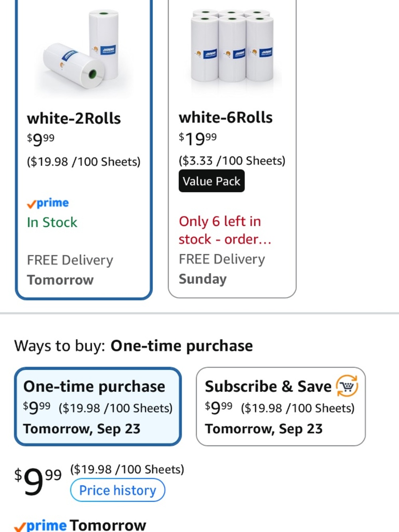399x532 pixels.
Task: Tap the 'Ways to buy' heading
Action: click(133, 346)
